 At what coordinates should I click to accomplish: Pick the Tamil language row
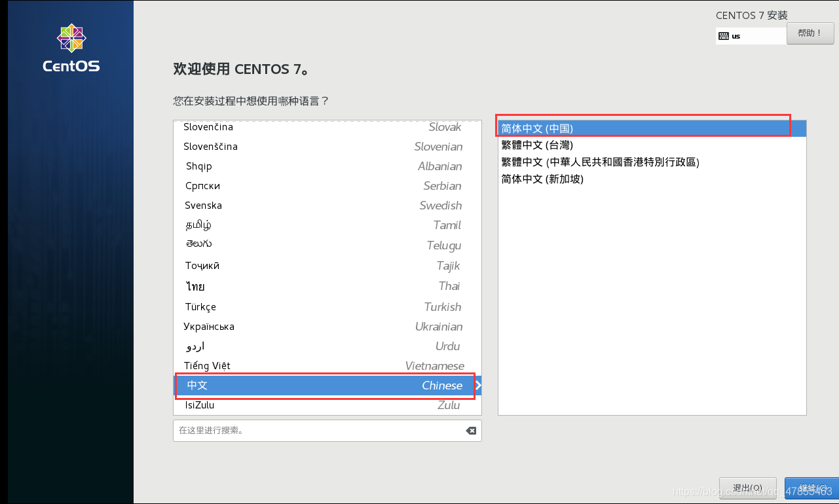click(327, 225)
